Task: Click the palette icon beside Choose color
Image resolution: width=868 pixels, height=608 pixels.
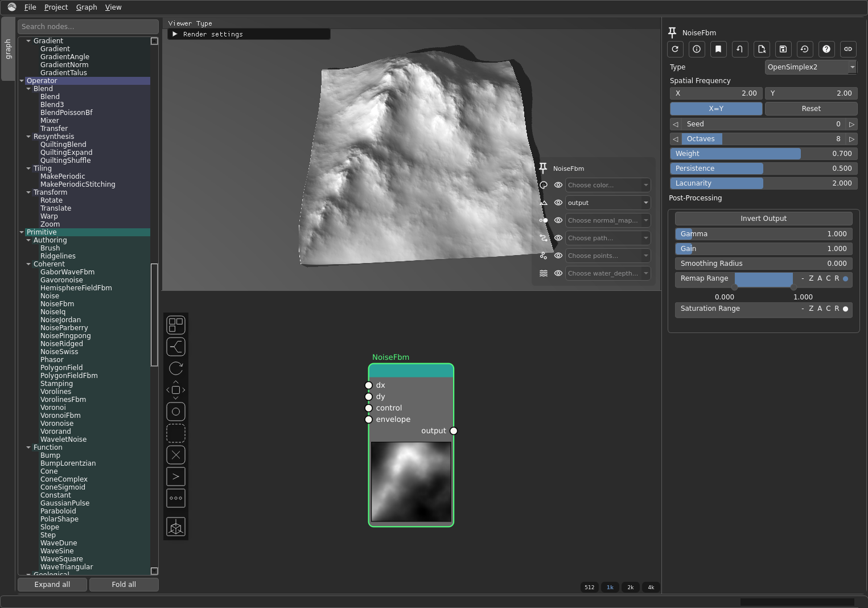Action: coord(544,185)
